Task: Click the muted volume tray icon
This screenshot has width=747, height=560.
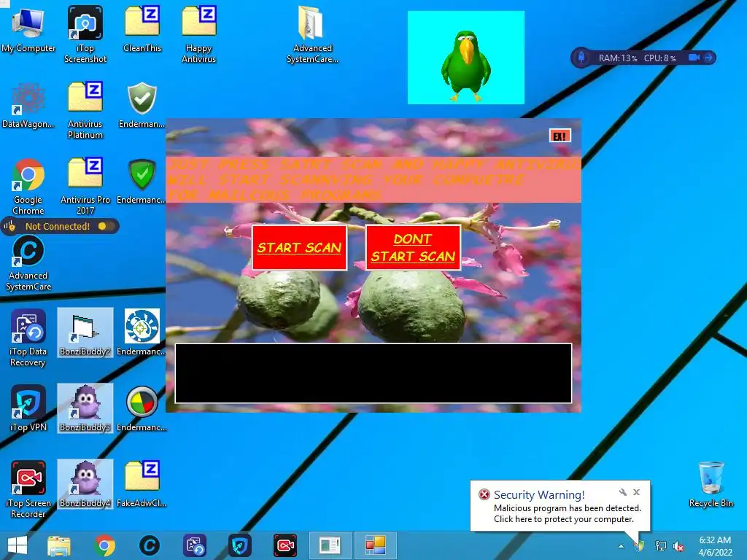Action: pyautogui.click(x=678, y=546)
